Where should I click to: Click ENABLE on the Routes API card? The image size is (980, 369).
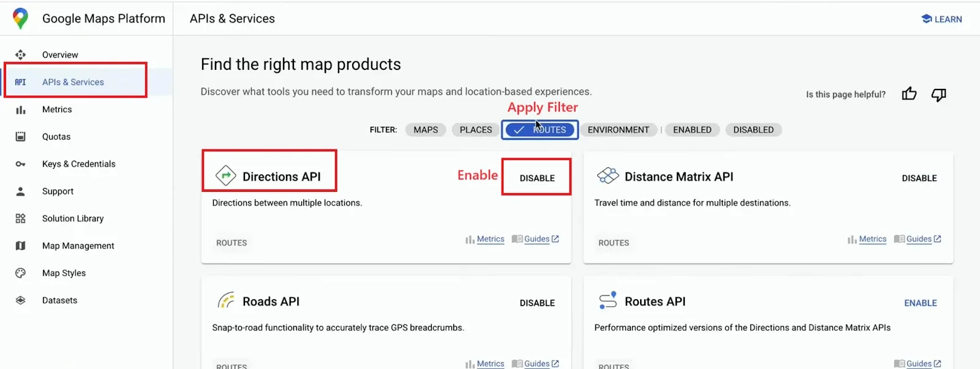921,303
